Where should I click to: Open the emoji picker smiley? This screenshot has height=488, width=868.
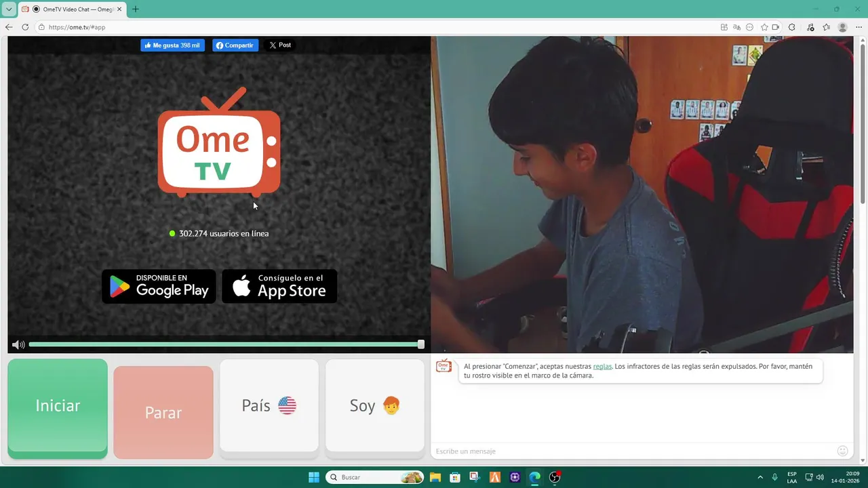pos(843,451)
